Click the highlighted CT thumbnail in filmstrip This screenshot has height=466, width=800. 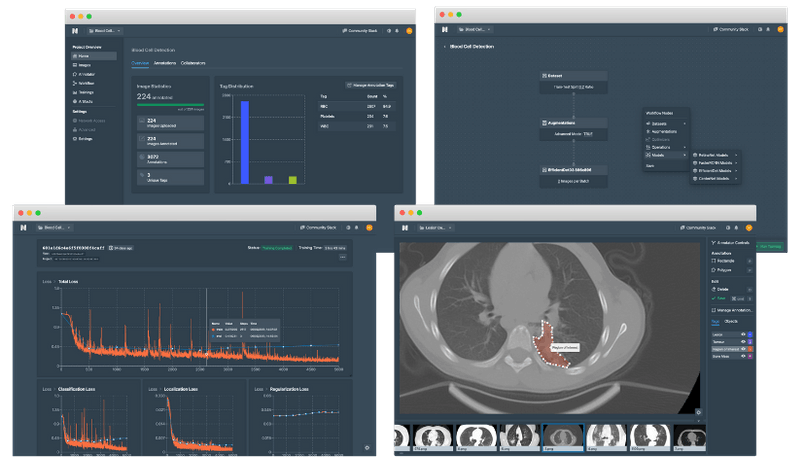(x=563, y=437)
